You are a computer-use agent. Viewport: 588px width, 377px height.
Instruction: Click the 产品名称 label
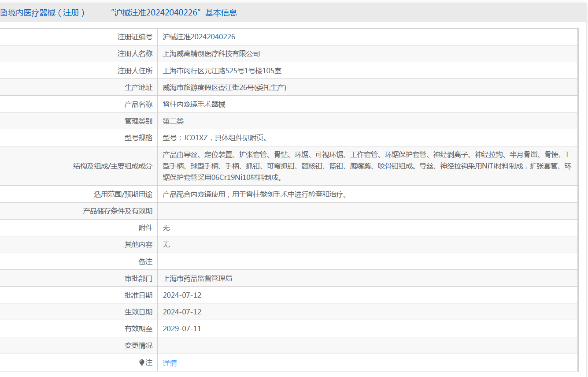(138, 104)
